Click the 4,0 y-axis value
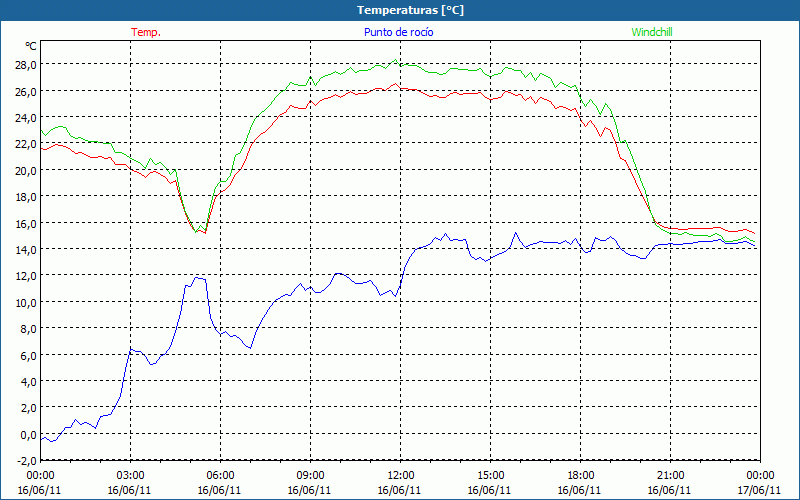800x500 pixels. pyautogui.click(x=28, y=382)
